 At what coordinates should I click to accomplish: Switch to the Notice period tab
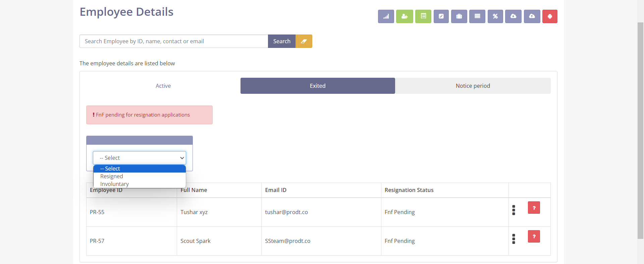473,86
